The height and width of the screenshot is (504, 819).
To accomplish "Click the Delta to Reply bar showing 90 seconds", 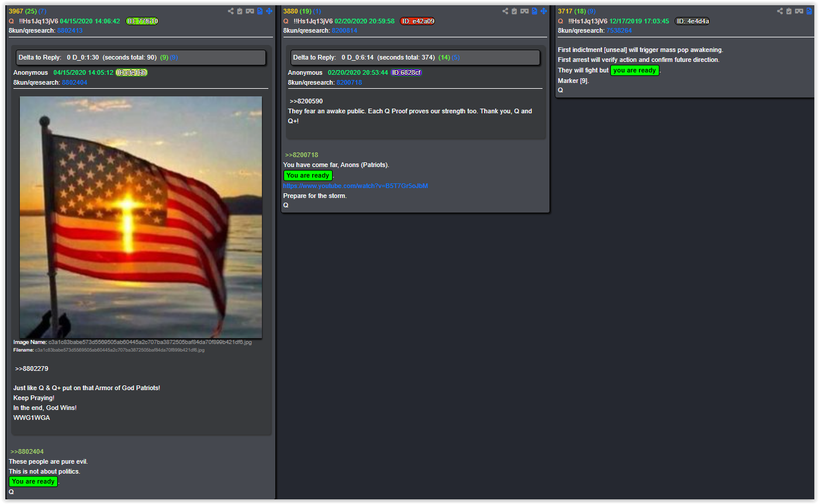I will [x=141, y=57].
